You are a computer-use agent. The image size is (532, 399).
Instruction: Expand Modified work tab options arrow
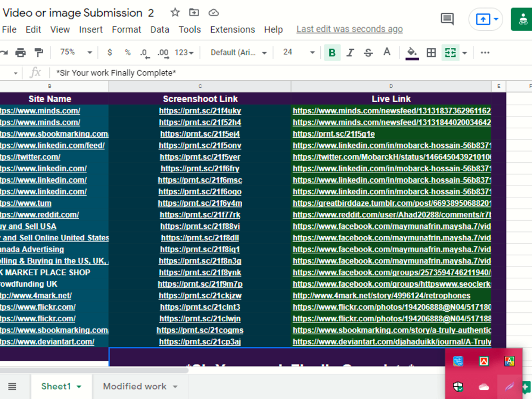pos(175,387)
